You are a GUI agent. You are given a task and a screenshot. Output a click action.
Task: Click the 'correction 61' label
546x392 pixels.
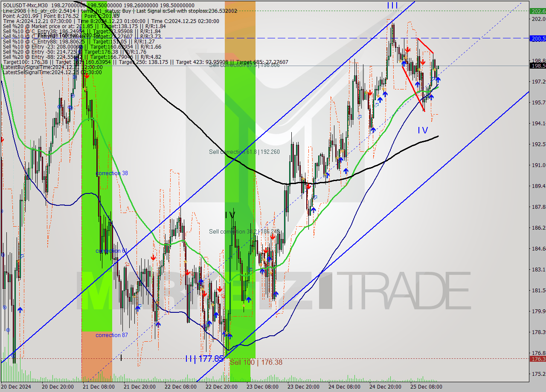coord(112,251)
